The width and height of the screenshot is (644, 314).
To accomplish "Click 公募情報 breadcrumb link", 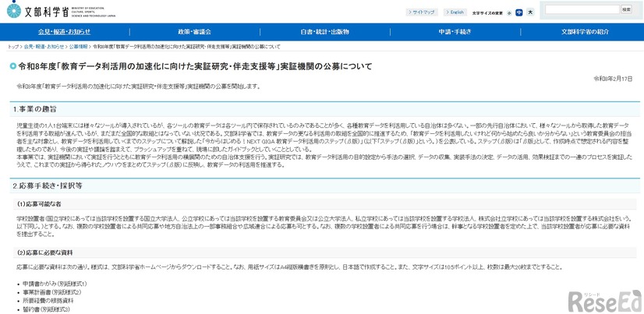I will [x=79, y=47].
